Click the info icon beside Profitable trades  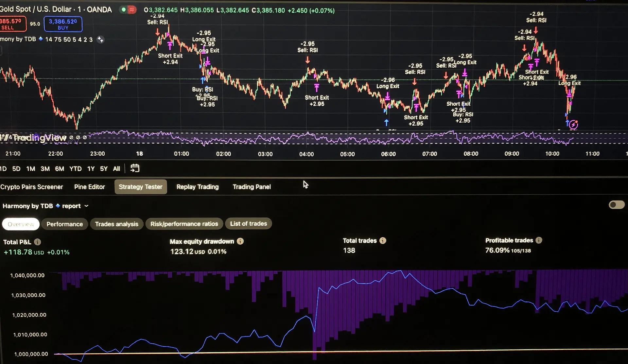(539, 240)
